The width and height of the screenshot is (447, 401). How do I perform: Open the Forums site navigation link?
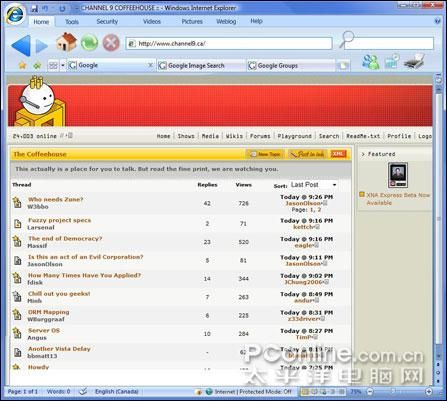point(260,136)
